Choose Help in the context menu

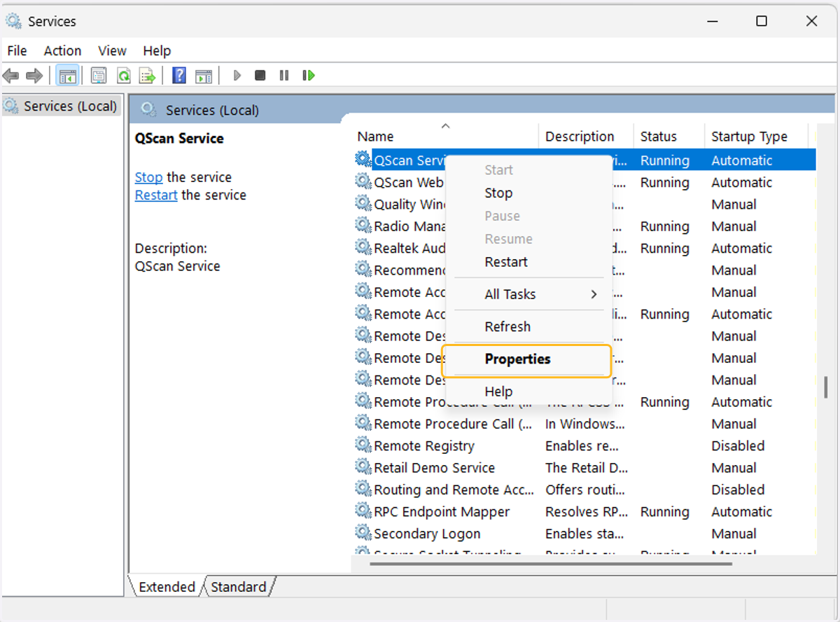coord(529,392)
